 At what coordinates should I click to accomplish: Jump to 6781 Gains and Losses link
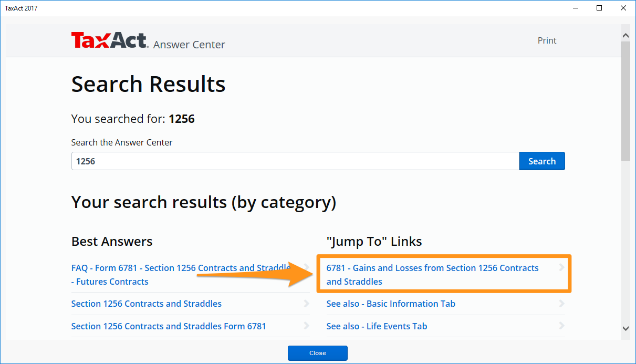click(432, 274)
